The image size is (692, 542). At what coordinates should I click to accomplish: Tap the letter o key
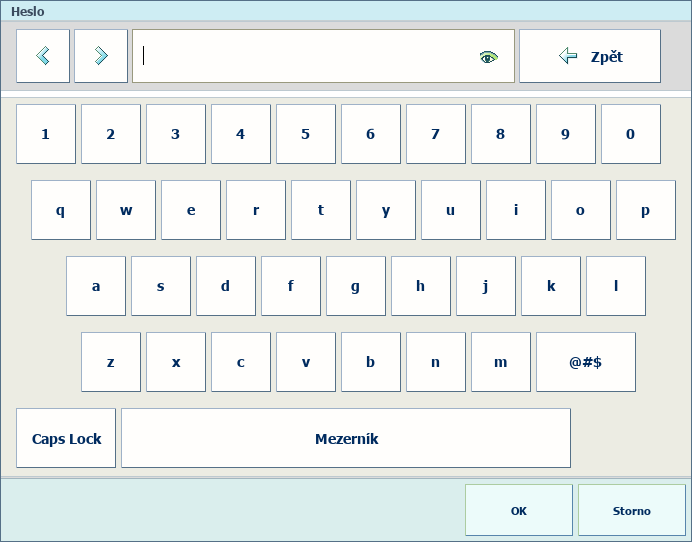coord(581,210)
